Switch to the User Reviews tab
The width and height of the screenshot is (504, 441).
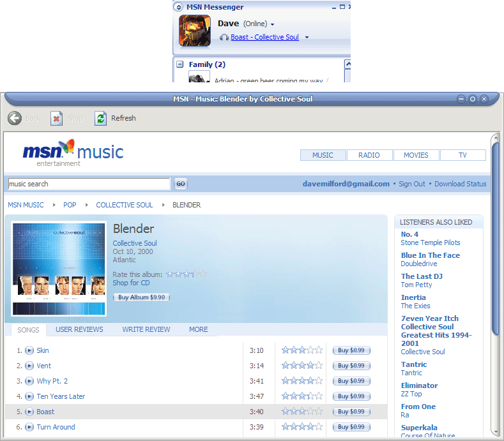tap(79, 329)
